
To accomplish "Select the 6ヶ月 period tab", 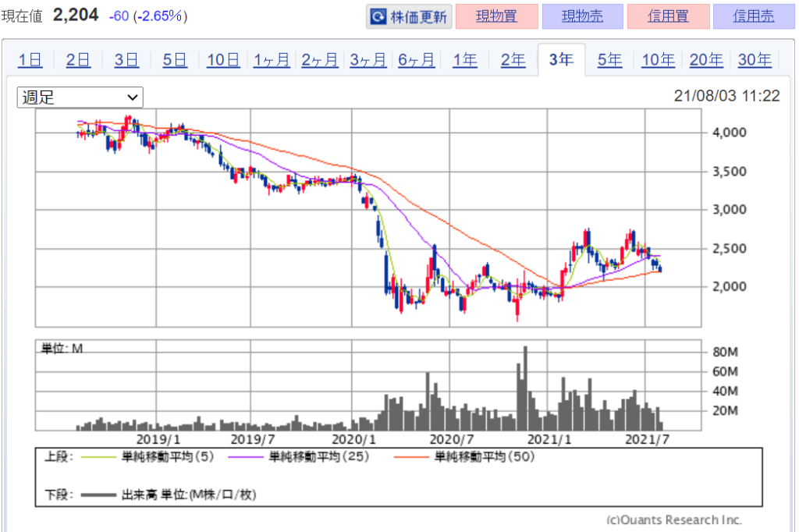I will click(417, 60).
